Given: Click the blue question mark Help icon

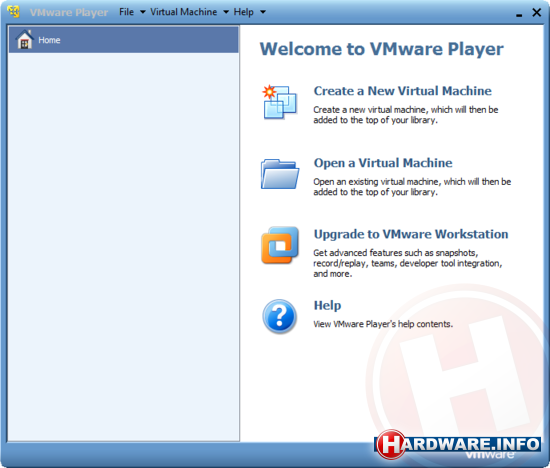Looking at the screenshot, I should (x=280, y=316).
